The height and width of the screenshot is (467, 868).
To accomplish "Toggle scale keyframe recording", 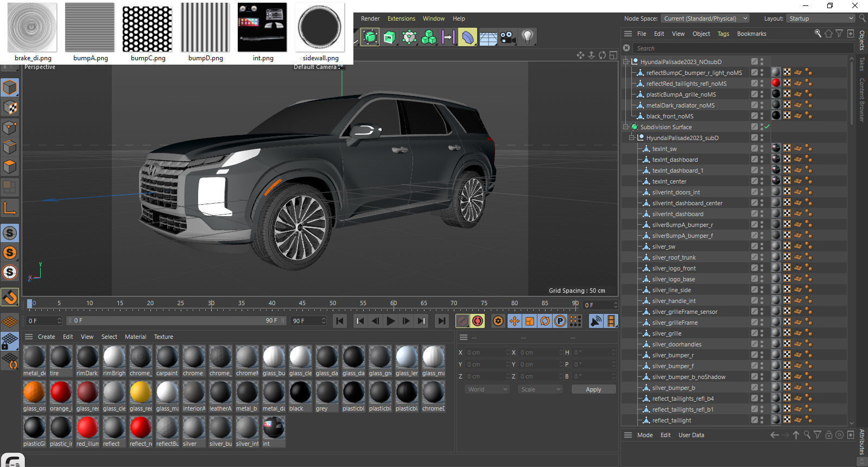I will (x=530, y=321).
